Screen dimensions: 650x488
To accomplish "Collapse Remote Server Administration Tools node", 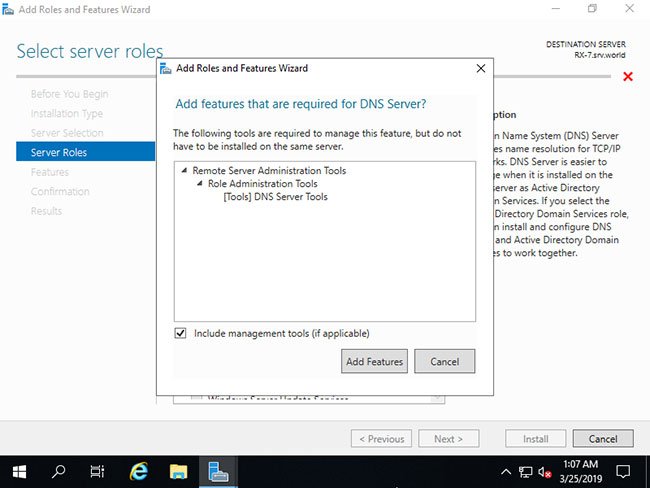I will (x=184, y=170).
